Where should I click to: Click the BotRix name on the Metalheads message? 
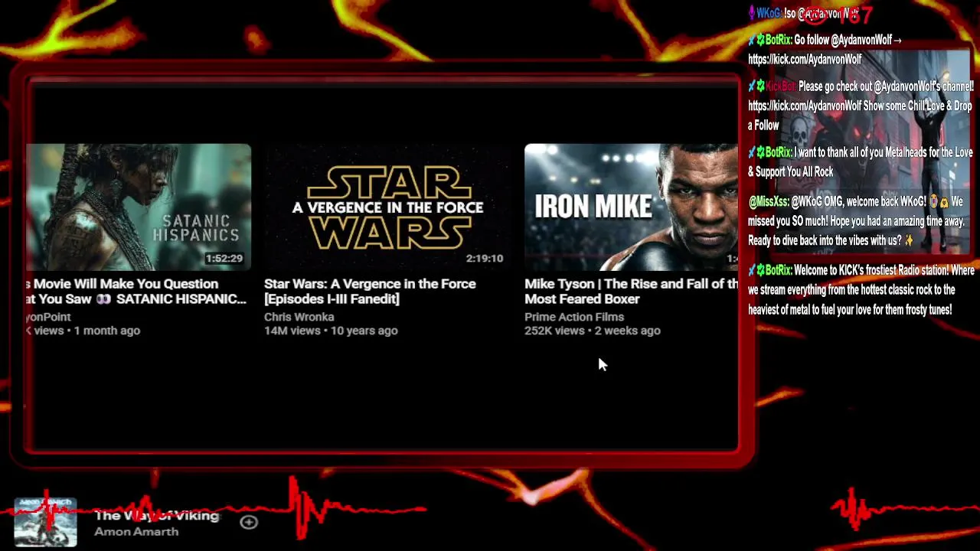tap(778, 153)
